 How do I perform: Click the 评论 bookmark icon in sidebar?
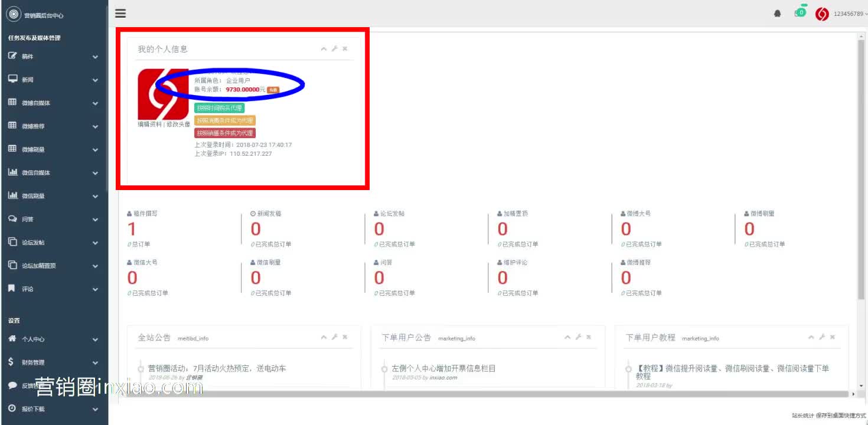click(x=12, y=289)
